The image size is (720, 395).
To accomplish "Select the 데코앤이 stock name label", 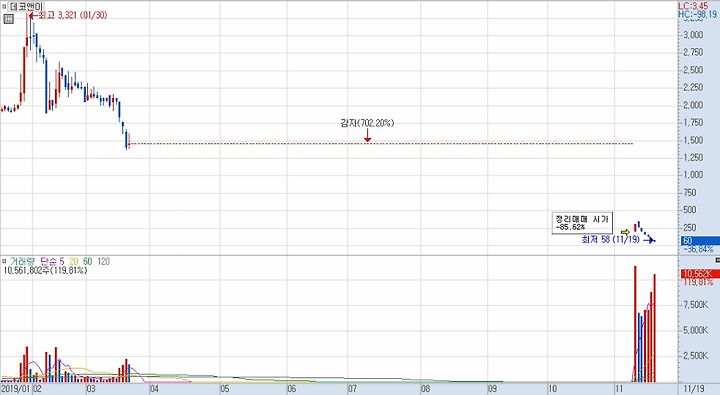I will click(x=26, y=7).
